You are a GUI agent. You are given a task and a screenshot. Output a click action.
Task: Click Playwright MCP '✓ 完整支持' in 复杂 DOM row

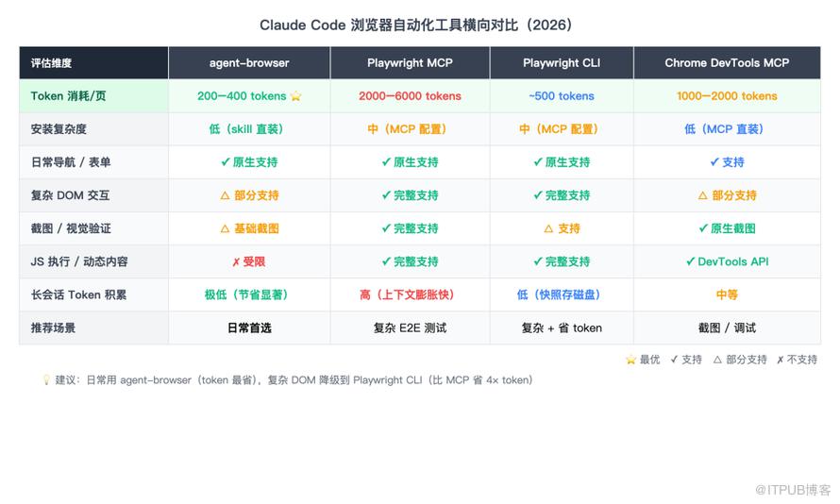410,195
